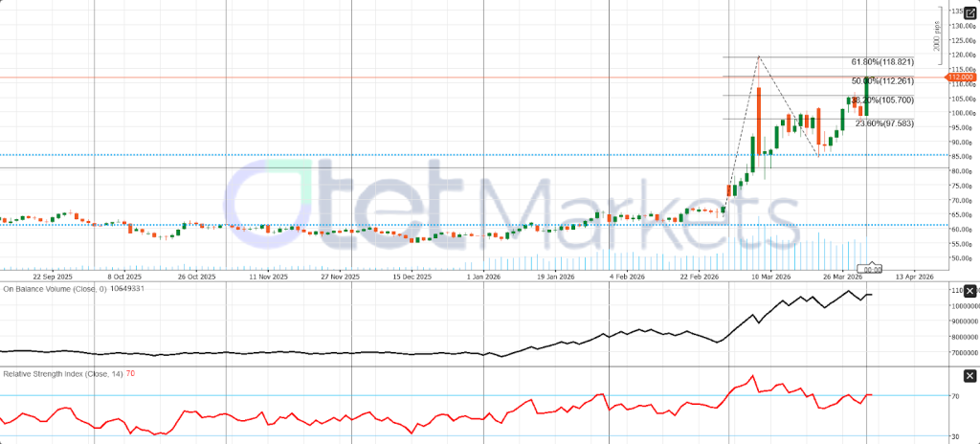Click the 1 Jan 2026 date on time axis
This screenshot has height=444, width=980.
click(483, 276)
